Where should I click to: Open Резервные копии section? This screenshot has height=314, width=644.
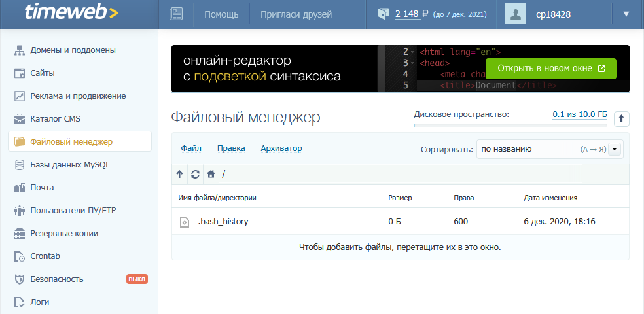(64, 234)
